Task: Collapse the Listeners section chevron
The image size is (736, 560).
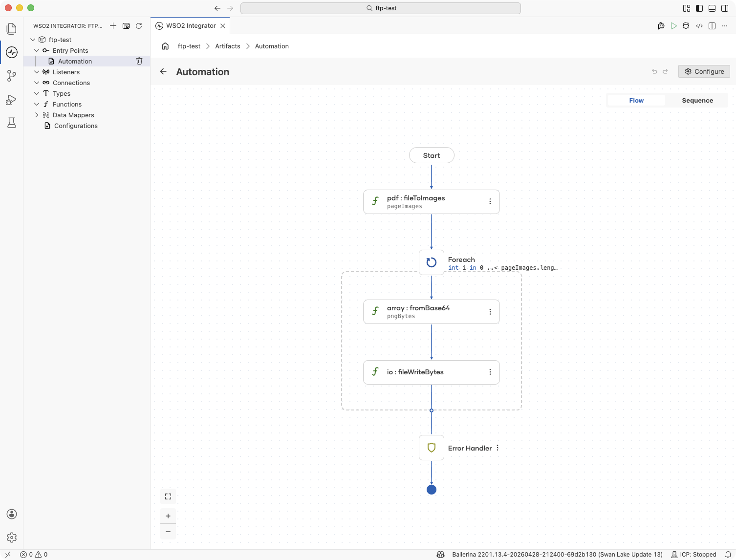Action: click(37, 72)
